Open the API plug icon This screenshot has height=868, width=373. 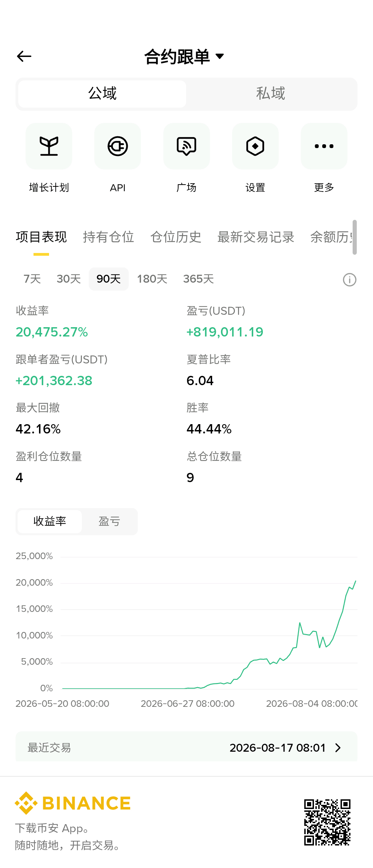point(117,146)
